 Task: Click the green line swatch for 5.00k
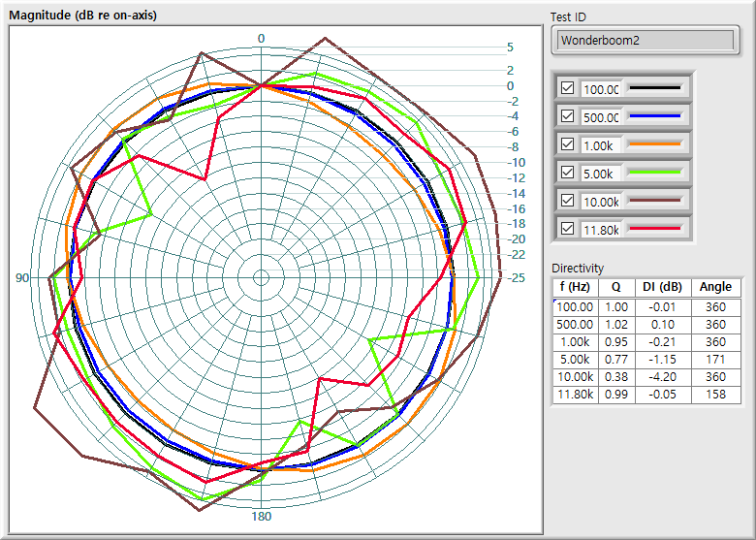pyautogui.click(x=655, y=172)
